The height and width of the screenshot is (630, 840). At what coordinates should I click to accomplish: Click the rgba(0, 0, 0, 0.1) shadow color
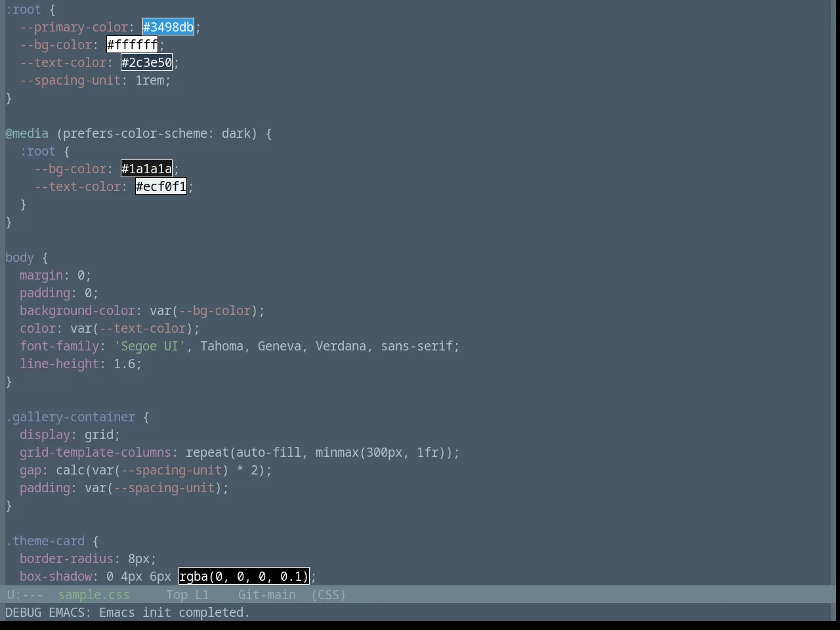tap(243, 576)
